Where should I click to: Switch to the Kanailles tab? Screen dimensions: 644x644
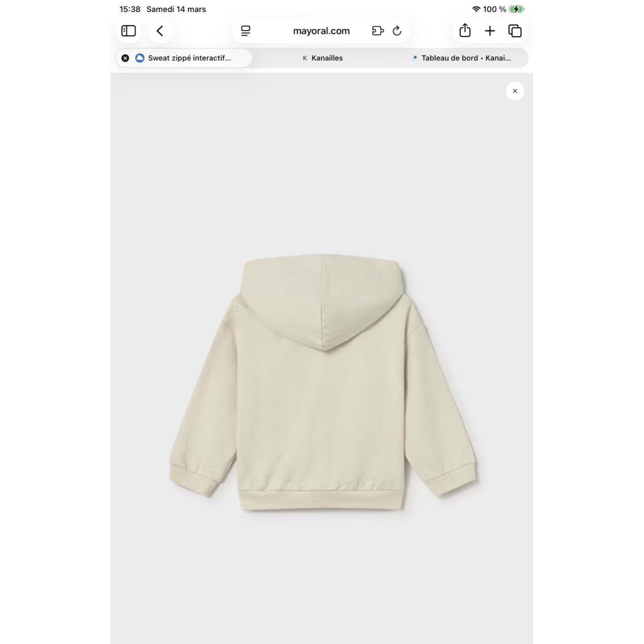pos(326,58)
